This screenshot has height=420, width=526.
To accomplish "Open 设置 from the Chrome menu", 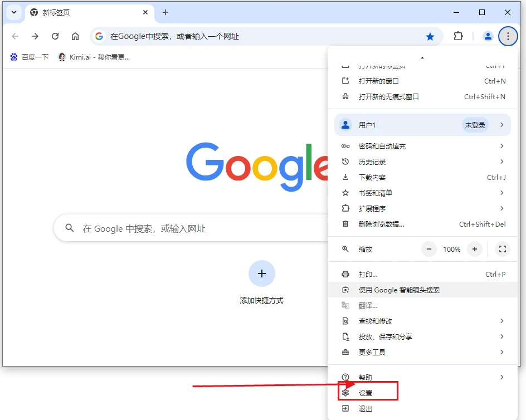I will click(x=423, y=393).
